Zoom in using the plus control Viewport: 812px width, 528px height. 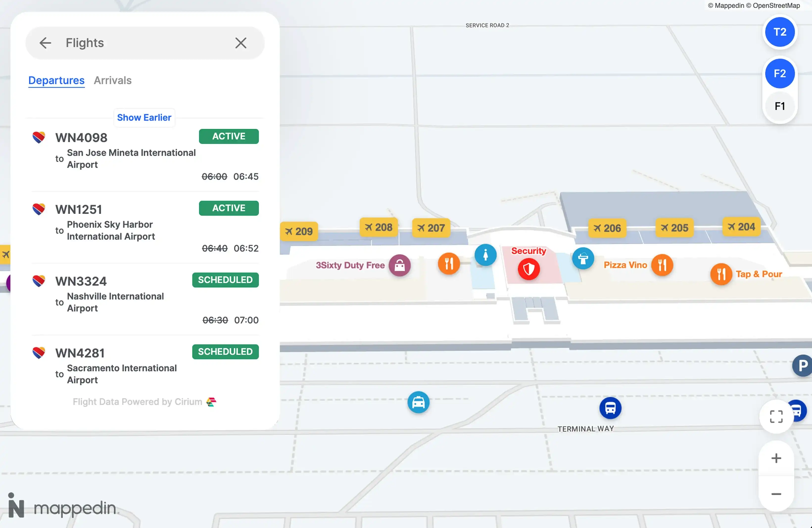click(x=776, y=458)
